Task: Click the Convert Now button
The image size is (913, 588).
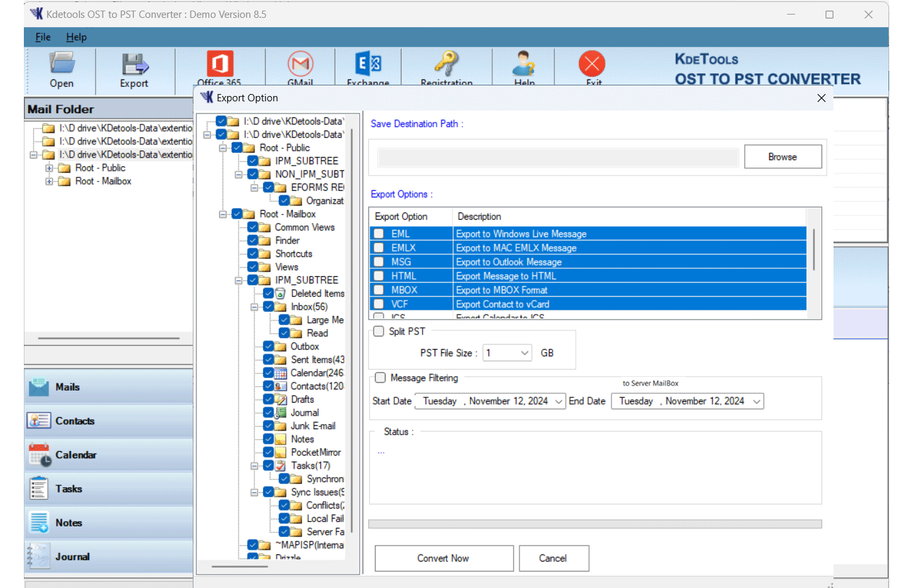Action: coord(443,558)
